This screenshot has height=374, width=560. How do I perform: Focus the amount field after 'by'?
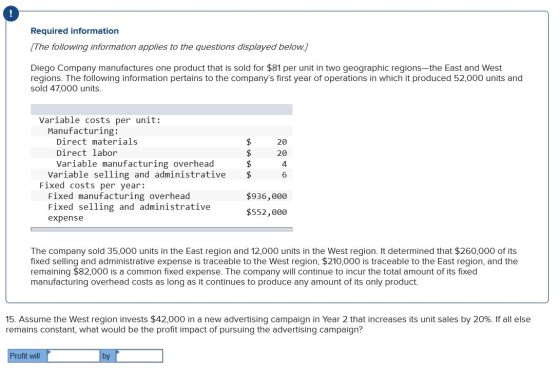click(140, 356)
